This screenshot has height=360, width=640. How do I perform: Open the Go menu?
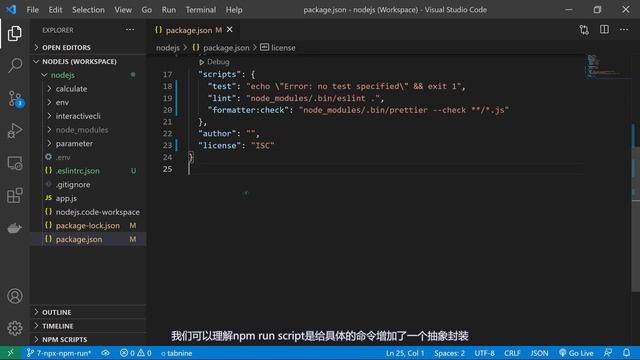147,10
